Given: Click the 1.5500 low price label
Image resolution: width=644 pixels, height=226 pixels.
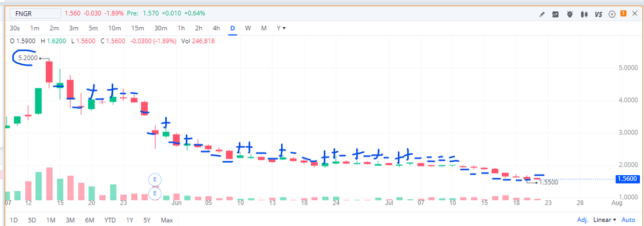Looking at the screenshot, I should point(548,183).
